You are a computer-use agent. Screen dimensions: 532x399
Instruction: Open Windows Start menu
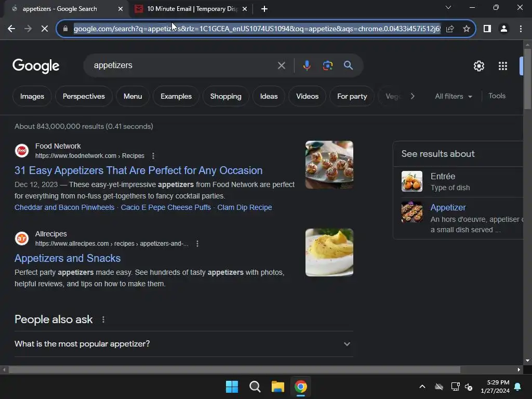point(232,387)
